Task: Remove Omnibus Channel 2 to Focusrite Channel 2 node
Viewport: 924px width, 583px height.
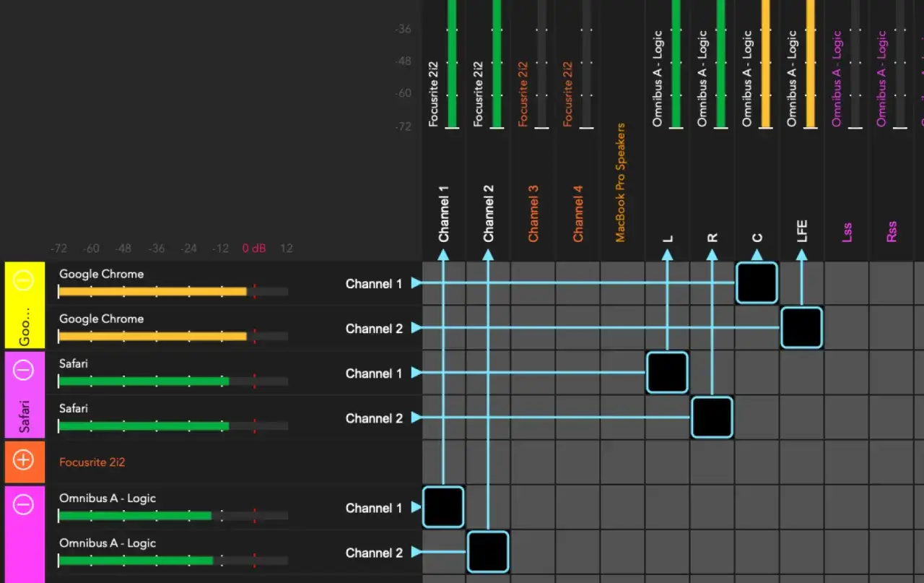Action: click(x=488, y=551)
